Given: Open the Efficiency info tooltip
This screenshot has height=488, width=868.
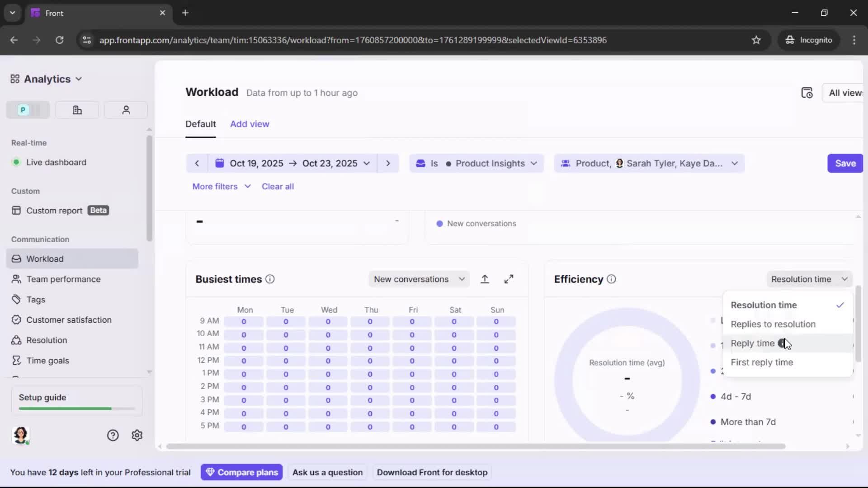Looking at the screenshot, I should [611, 279].
